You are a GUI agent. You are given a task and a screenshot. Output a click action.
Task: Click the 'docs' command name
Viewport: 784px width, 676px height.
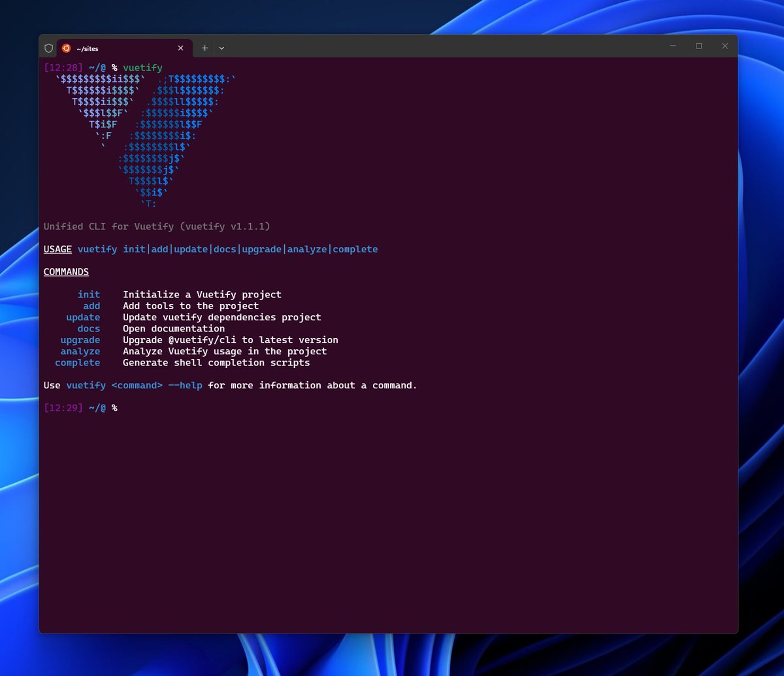click(x=89, y=328)
